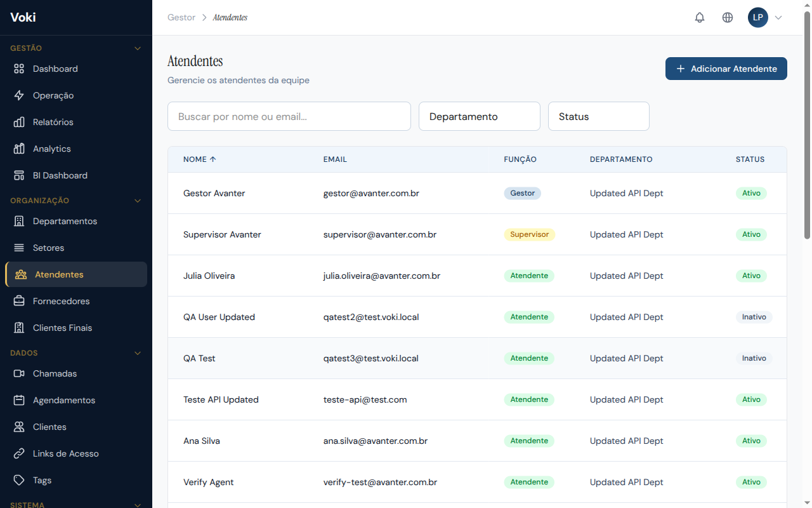Screen dimensions: 812x508
Task: Open the language globe icon
Action: pos(728,18)
